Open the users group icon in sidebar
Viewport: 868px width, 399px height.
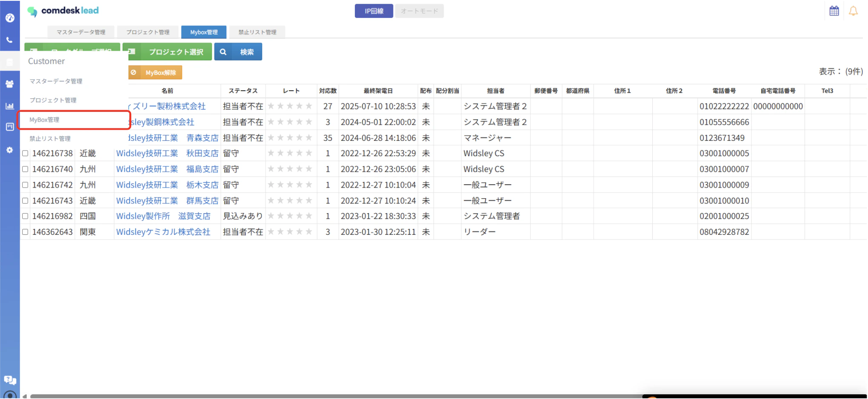(10, 84)
